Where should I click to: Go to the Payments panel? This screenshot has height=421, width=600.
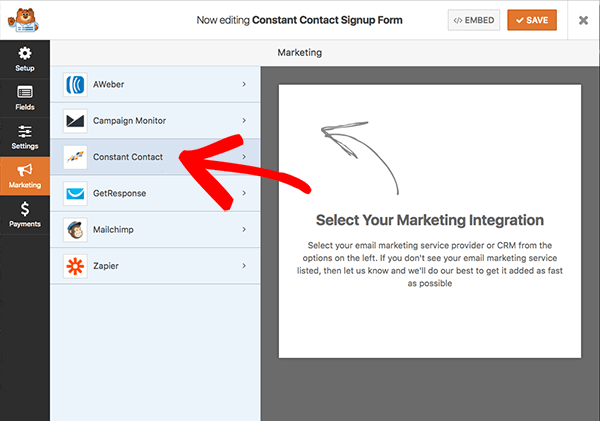(x=25, y=214)
